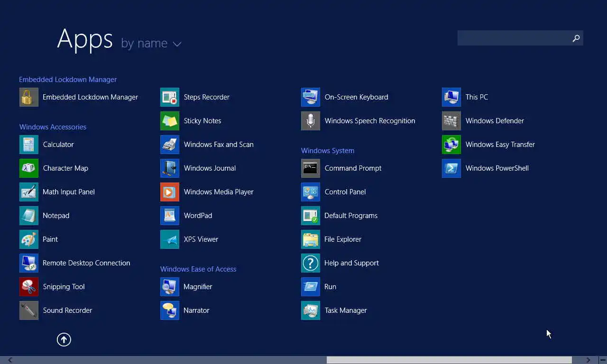607x364 pixels.
Task: Click the zoom-out minus button
Action: 602,360
